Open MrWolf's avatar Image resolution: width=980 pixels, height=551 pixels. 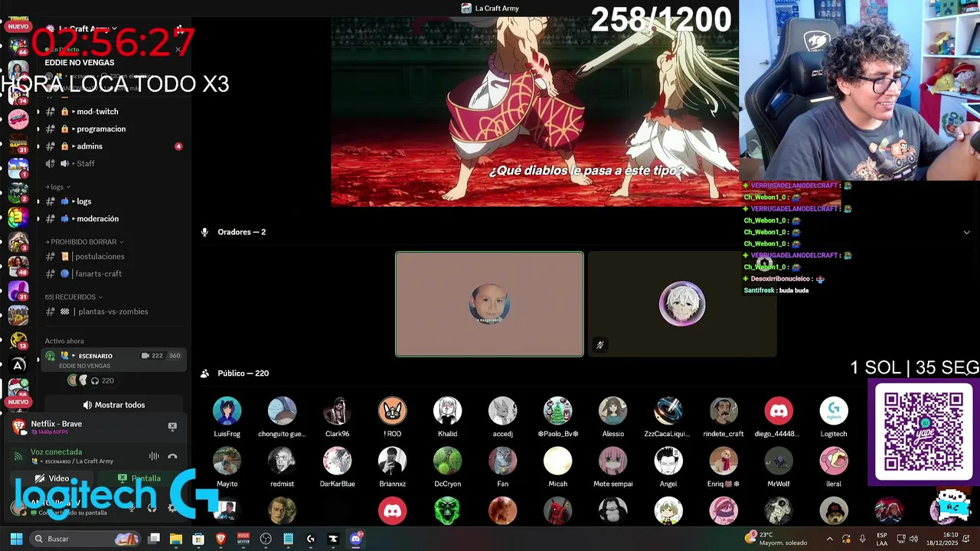[x=779, y=461]
